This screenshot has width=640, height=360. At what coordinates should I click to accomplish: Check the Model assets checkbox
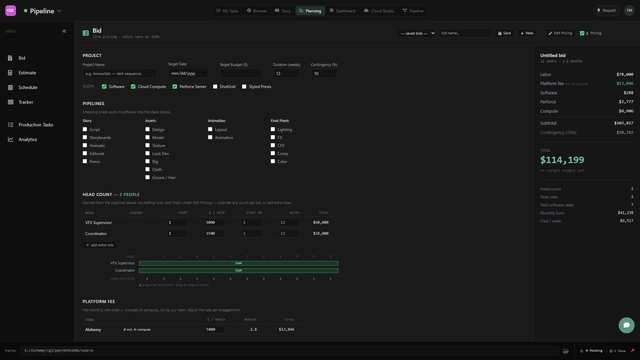(x=147, y=138)
